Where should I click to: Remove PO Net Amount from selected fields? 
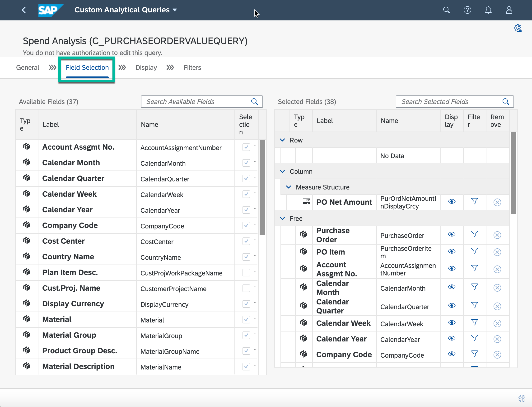click(497, 202)
